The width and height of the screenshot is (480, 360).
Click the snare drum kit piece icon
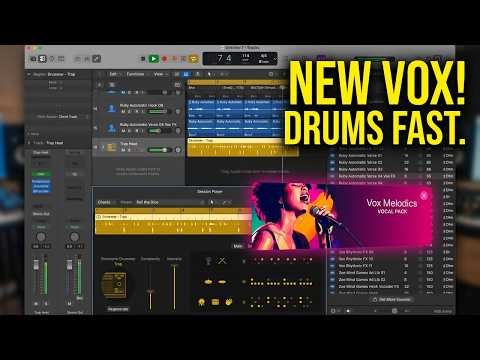(215, 302)
